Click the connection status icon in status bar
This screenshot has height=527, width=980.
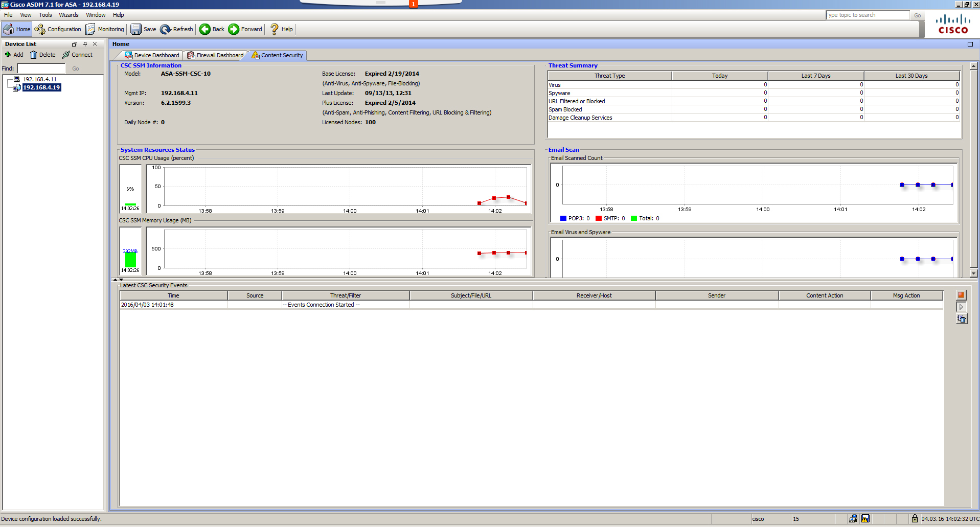click(x=853, y=519)
